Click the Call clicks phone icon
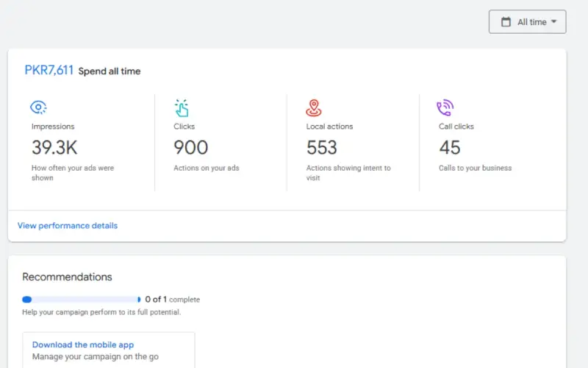 [x=445, y=107]
